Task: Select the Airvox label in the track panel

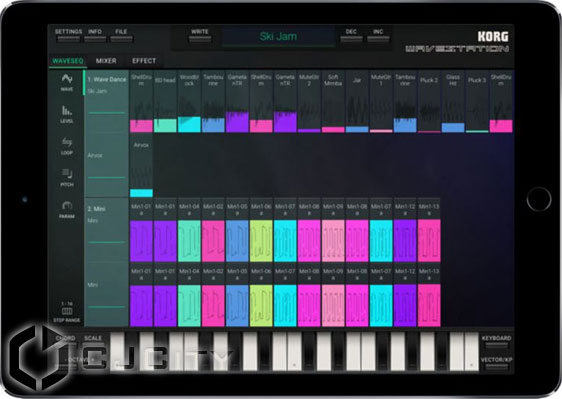Action: (x=95, y=156)
